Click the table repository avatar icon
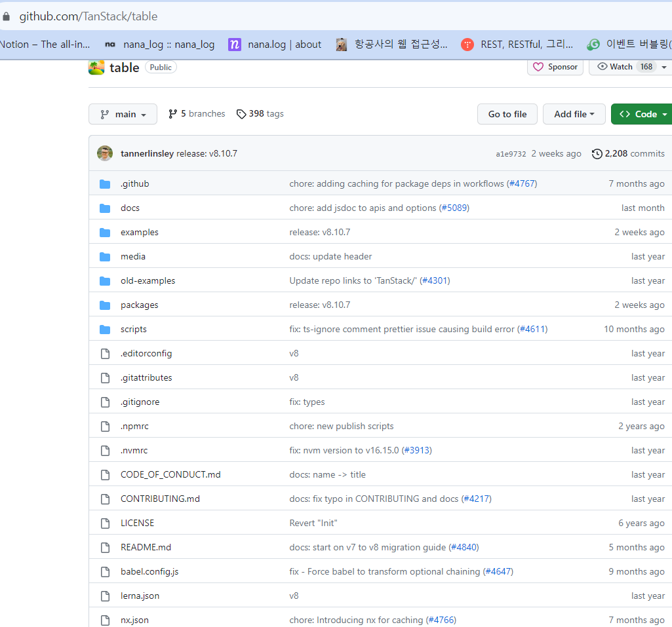 click(x=96, y=67)
